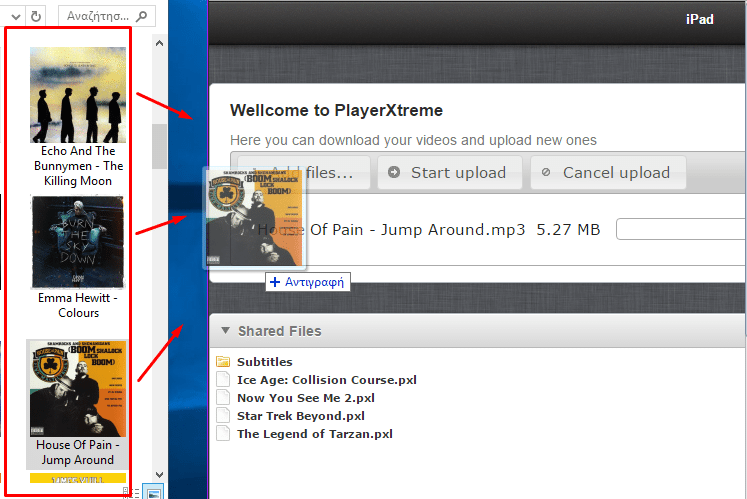Click the '5.27 MB' file size text
Viewport: 747px width, 499px height.
[x=568, y=230]
